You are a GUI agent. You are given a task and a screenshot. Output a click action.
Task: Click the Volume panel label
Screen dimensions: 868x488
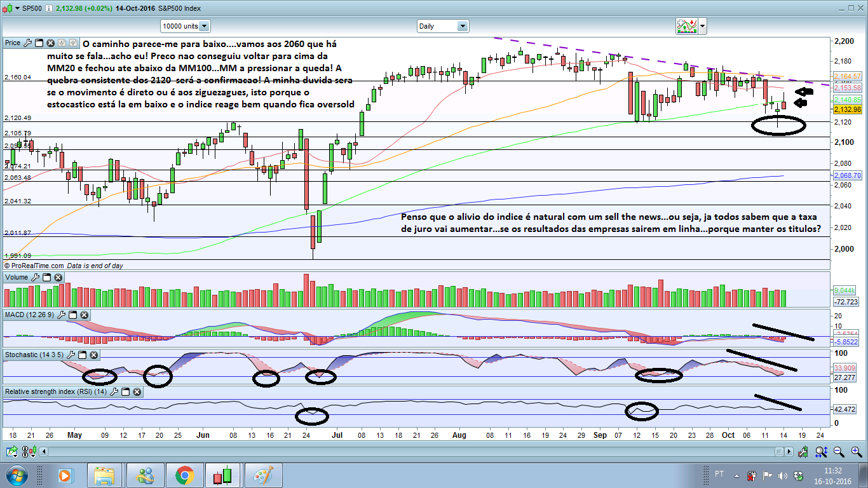coord(17,278)
